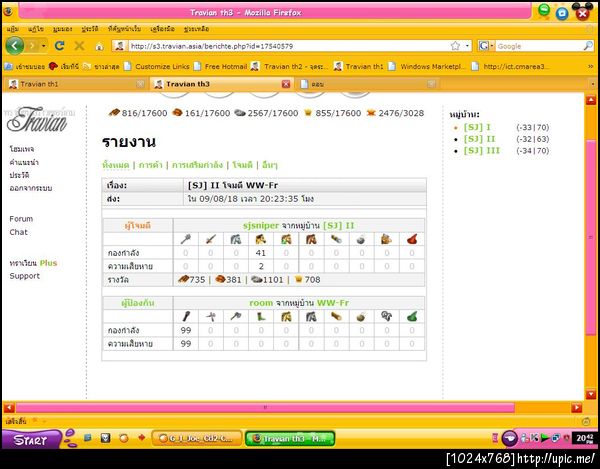Image resolution: width=600 pixels, height=469 pixels.
Task: Close the Travian th1 tab
Action: [x=140, y=84]
